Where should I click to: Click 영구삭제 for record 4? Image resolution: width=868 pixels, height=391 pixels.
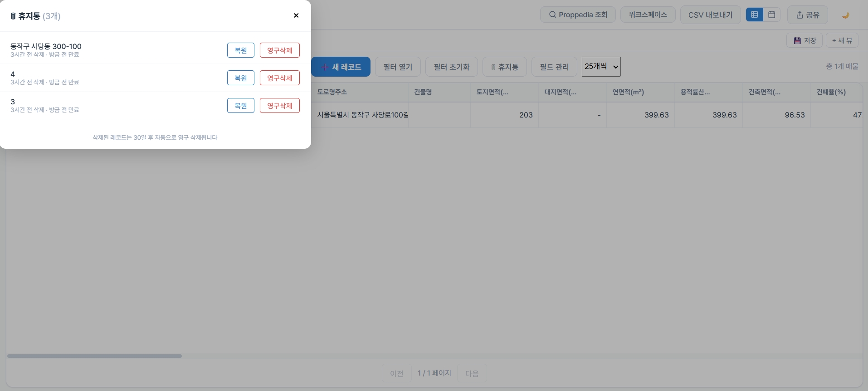tap(280, 78)
